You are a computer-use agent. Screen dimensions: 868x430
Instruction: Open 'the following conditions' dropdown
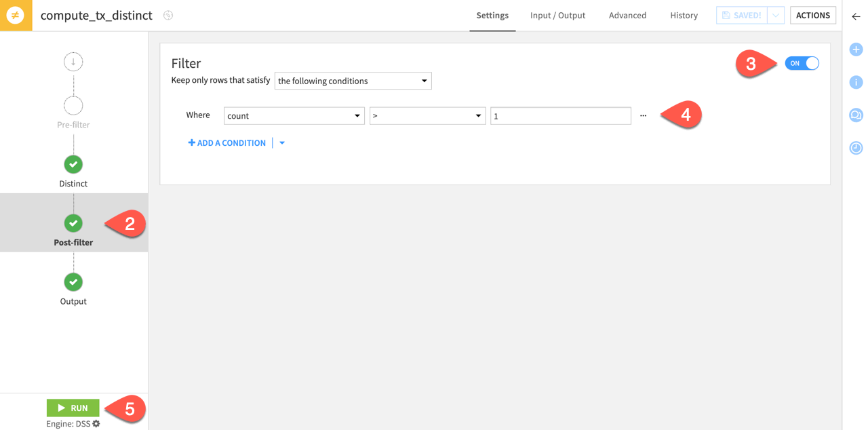click(x=353, y=81)
